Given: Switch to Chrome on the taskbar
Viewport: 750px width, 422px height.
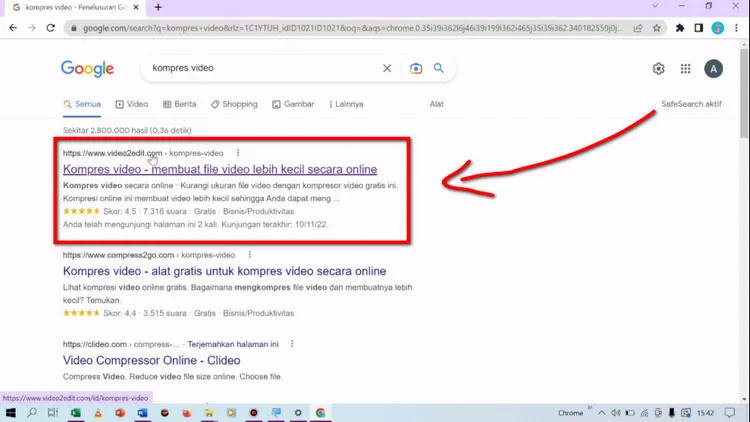Looking at the screenshot, I should [320, 413].
